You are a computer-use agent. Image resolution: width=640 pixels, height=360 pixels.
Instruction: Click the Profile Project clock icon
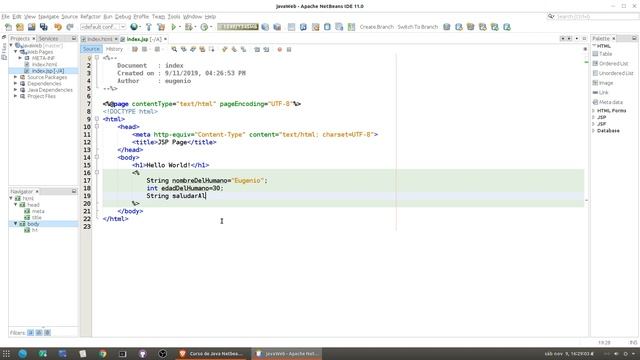click(204, 27)
